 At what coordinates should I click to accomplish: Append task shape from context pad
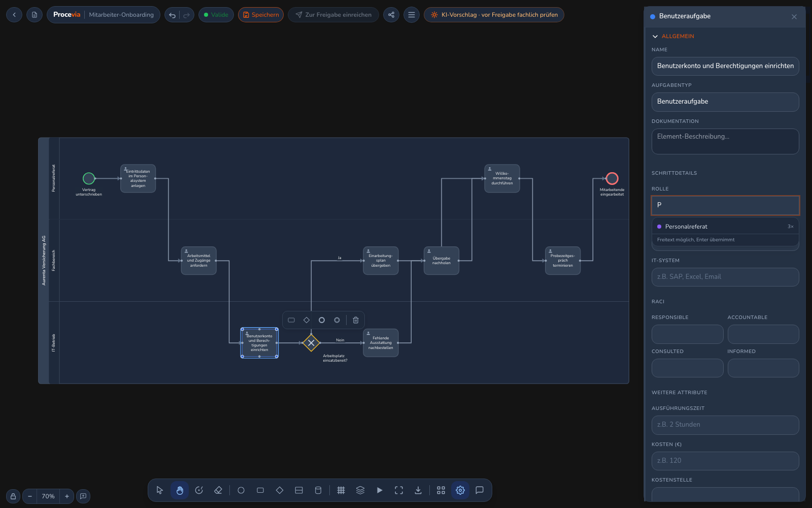pos(291,320)
